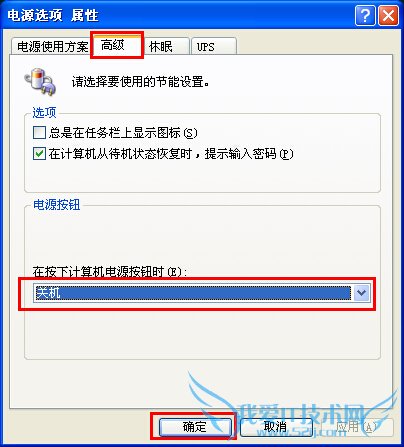Click the 在计算机从待机状态恢复时 label text
Screen dimensions: 404x447
[120, 154]
